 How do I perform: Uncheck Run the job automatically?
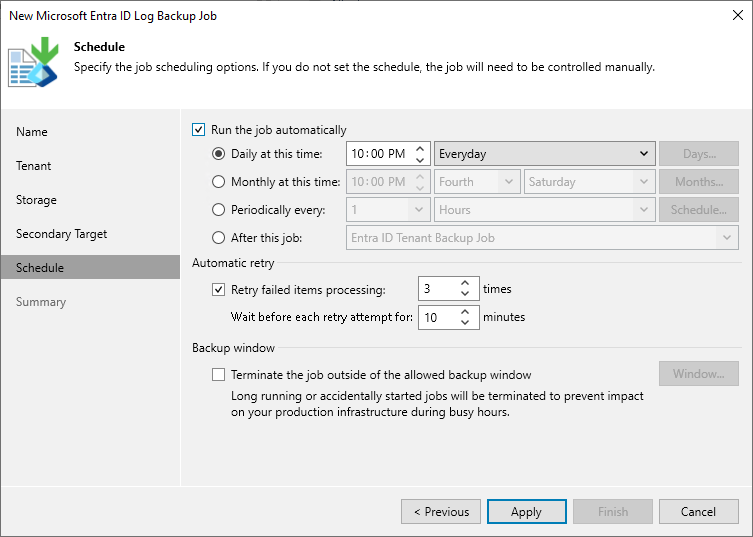(x=198, y=130)
